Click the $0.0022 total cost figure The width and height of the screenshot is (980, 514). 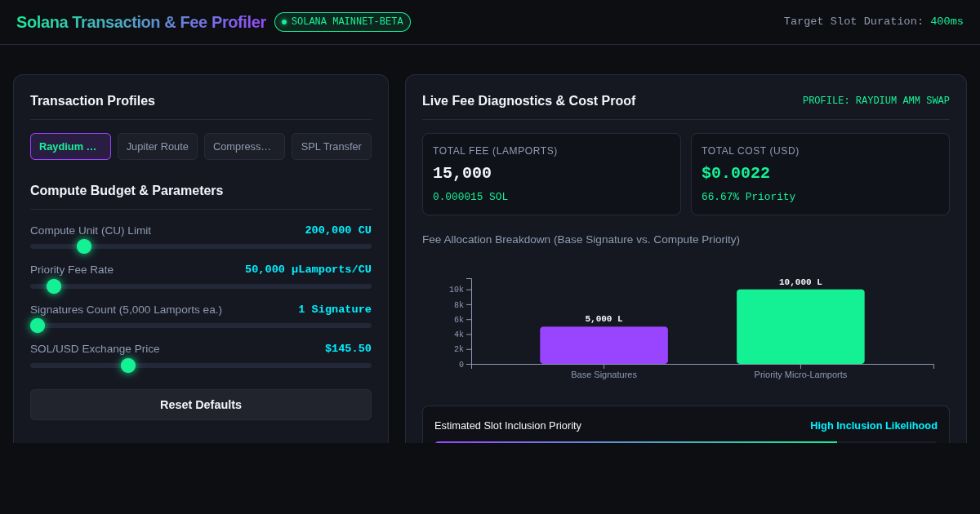click(736, 173)
